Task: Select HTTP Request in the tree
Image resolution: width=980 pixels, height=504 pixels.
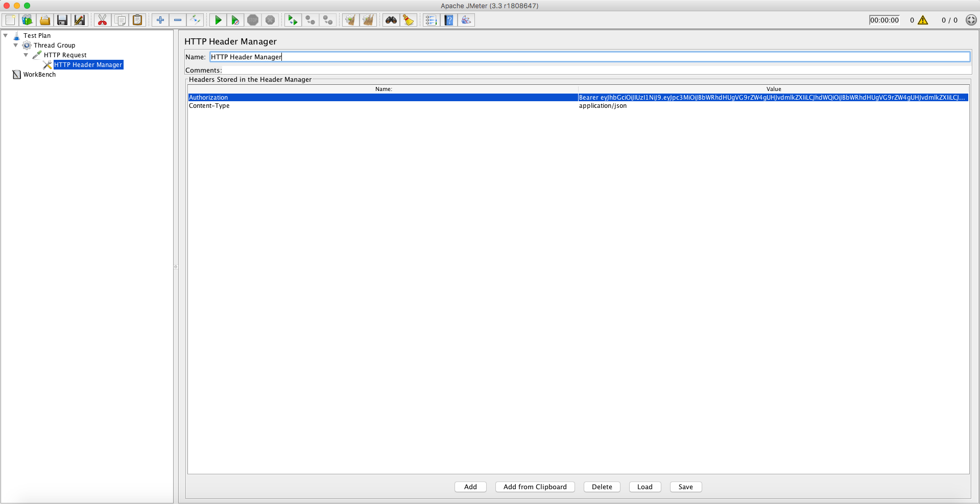Action: click(65, 55)
